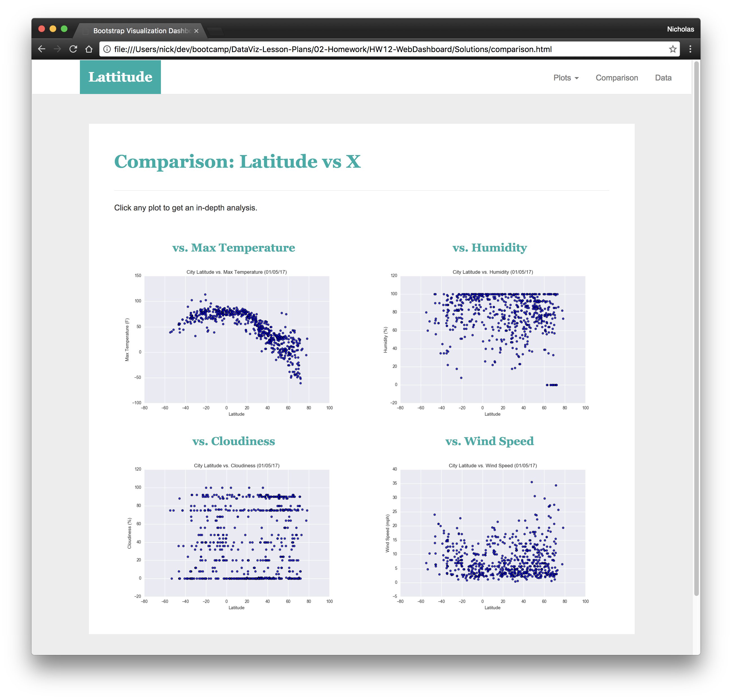
Task: Select the Comparison navigation tab
Action: point(616,77)
